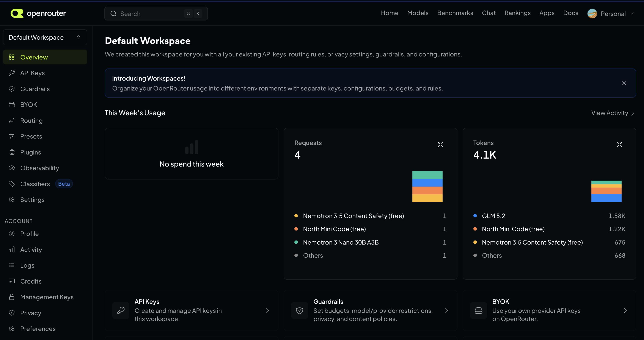The image size is (644, 340).
Task: Click the Others row in Tokens card
Action: [x=549, y=256]
